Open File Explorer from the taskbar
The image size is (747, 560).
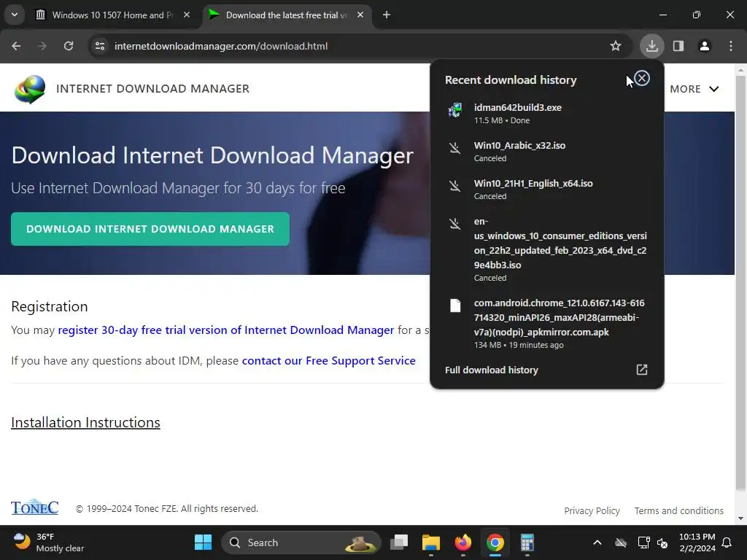(430, 542)
